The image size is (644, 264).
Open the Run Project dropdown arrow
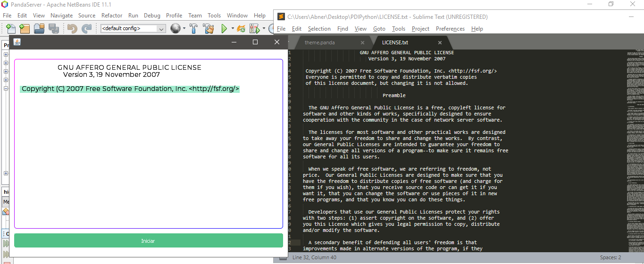pyautogui.click(x=233, y=29)
